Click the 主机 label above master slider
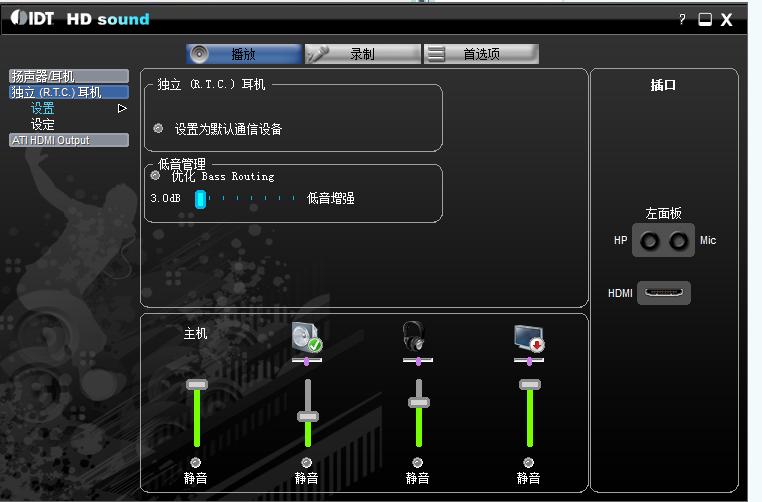762x502 pixels. 195,333
